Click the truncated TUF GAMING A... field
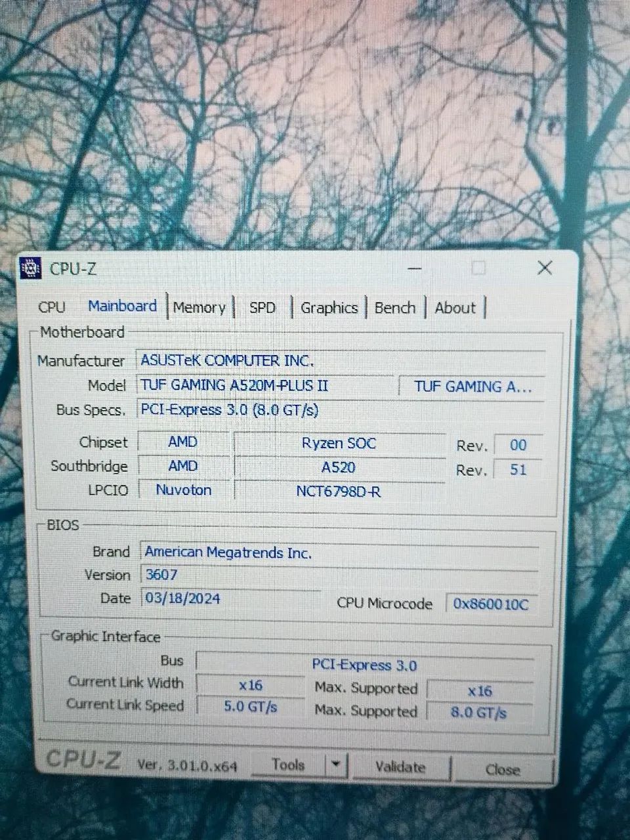The width and height of the screenshot is (630, 840). click(x=472, y=387)
